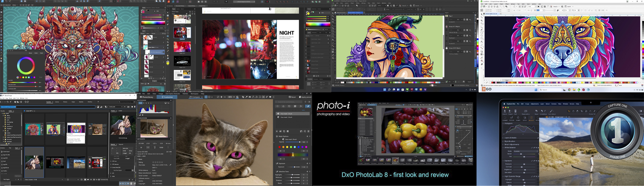Rotate 90° counterclockwise in Adobe Bridge toolbar
Viewport: 644px width, 186px height.
(x=26, y=102)
